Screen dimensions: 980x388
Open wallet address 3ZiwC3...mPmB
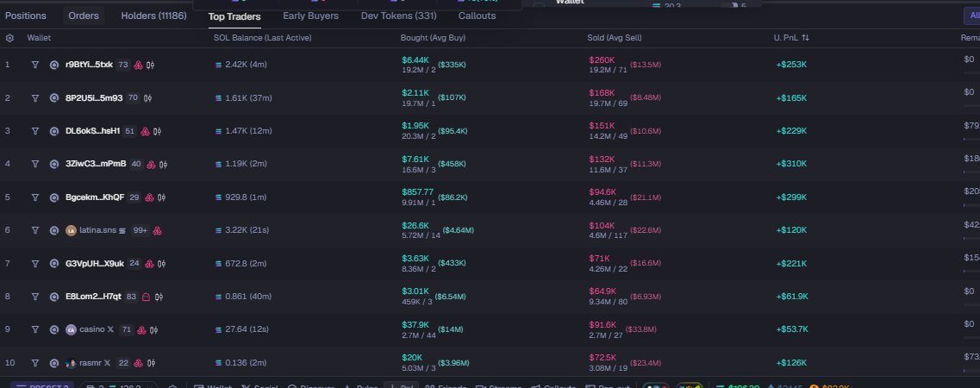point(96,164)
